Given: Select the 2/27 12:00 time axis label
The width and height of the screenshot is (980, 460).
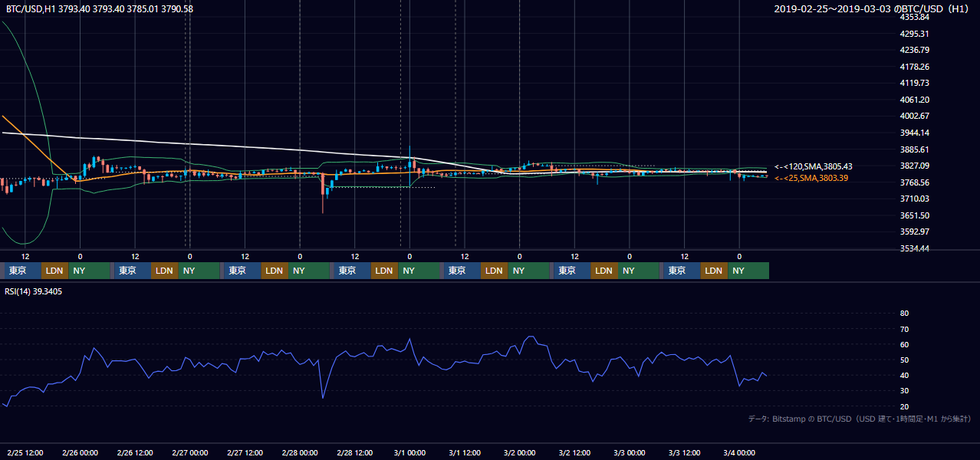Looking at the screenshot, I should (245, 452).
